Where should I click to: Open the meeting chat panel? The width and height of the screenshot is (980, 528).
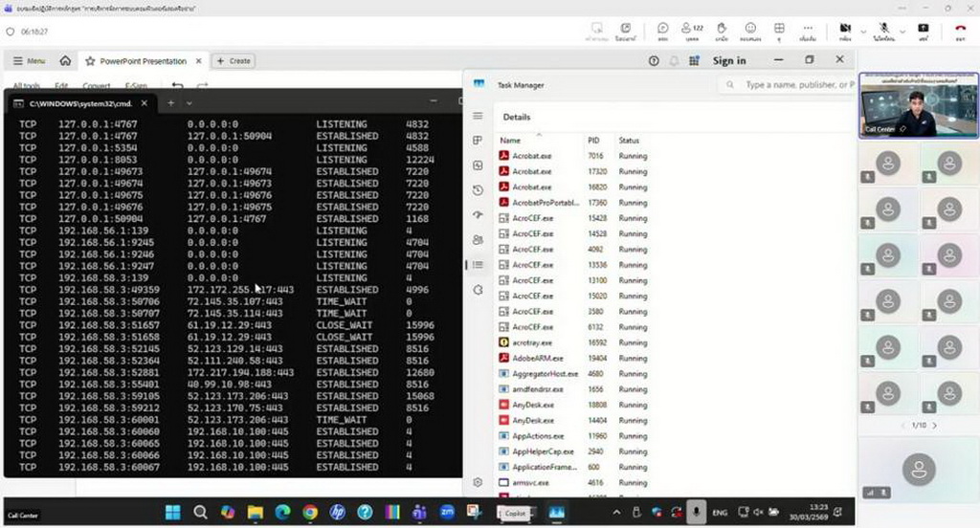662,31
